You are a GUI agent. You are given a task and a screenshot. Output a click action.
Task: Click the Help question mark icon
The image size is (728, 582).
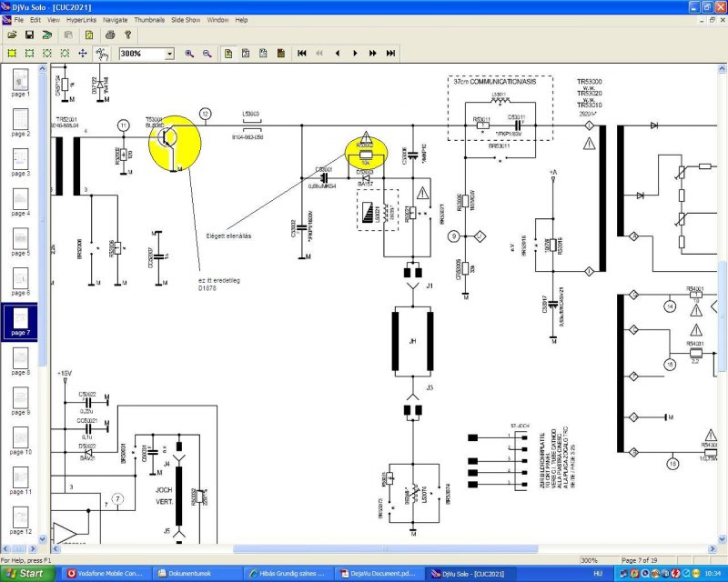pyautogui.click(x=128, y=35)
